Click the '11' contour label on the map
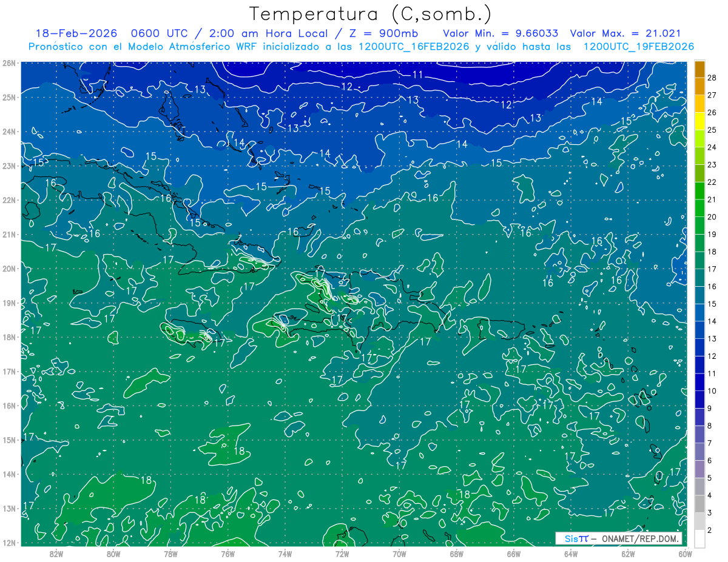This screenshot has width=728, height=562. (x=418, y=75)
